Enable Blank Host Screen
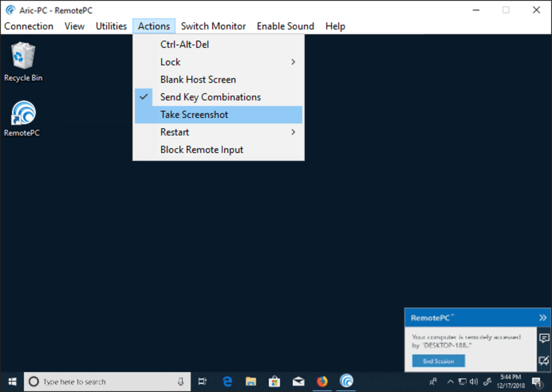552x392 pixels. coord(198,79)
